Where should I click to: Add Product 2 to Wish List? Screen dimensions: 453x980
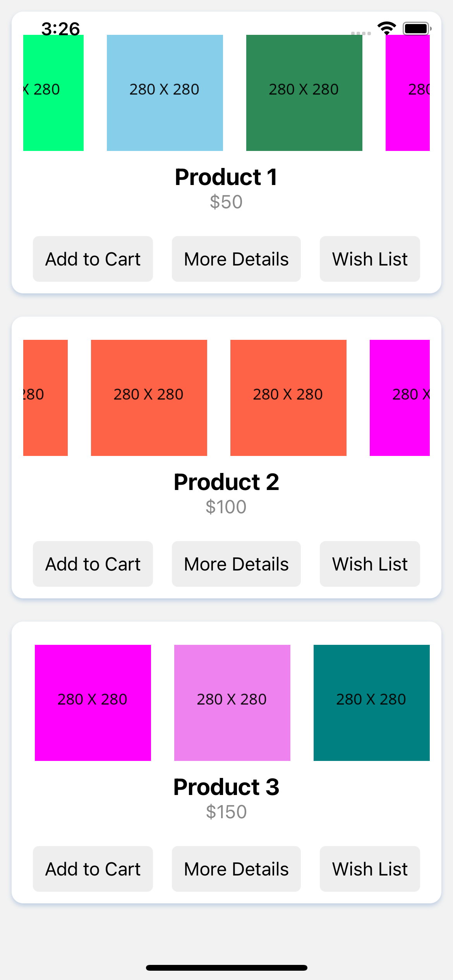369,564
